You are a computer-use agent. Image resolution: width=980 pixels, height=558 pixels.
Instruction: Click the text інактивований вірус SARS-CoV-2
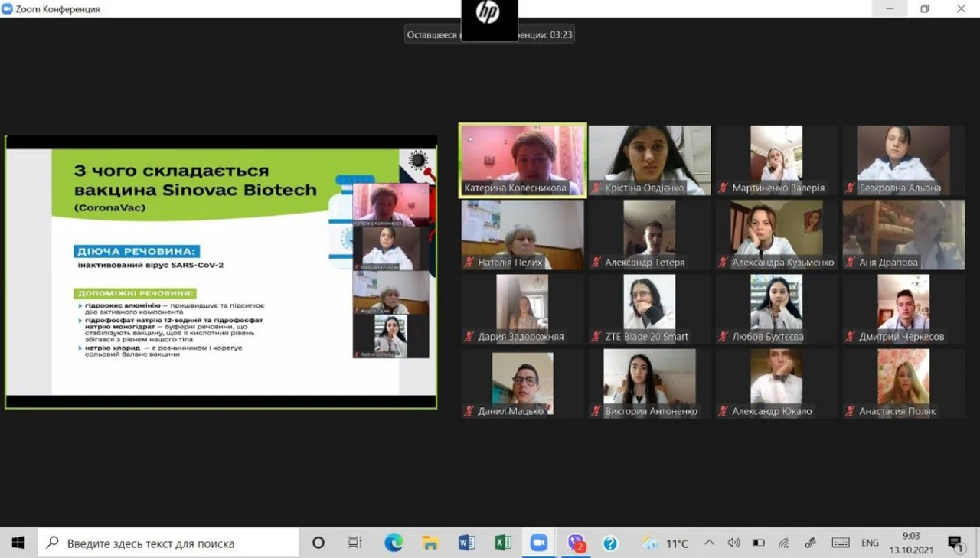150,266
